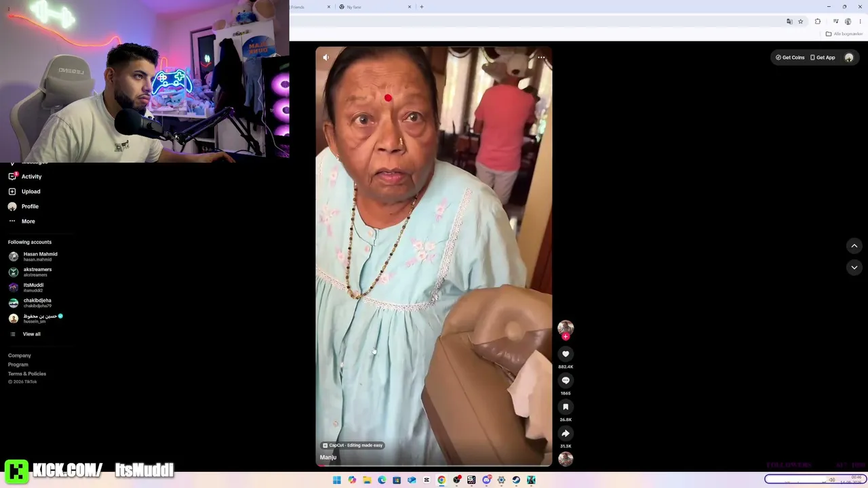This screenshot has width=868, height=488.
Task: Open Hasan Mahmid's following account
Action: tap(33, 256)
